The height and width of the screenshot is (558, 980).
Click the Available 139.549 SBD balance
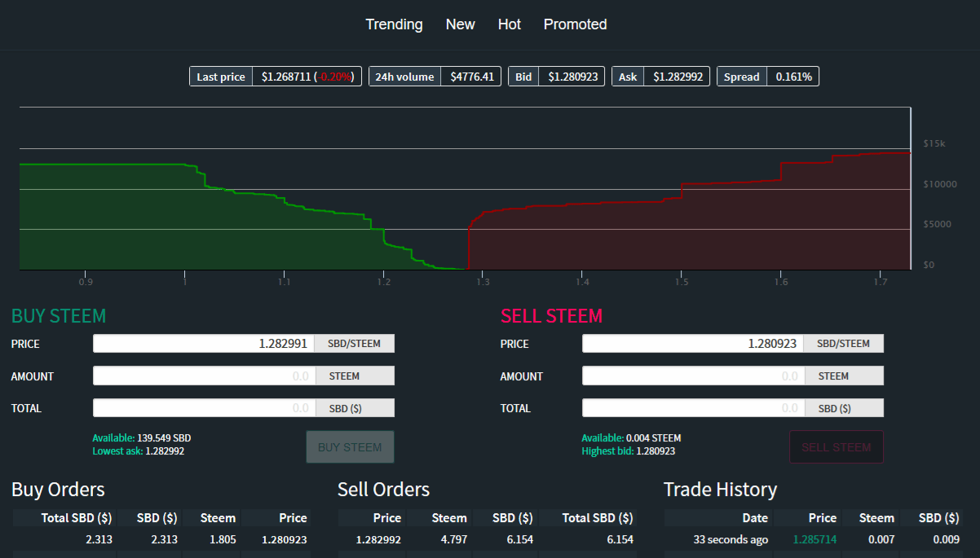[142, 438]
